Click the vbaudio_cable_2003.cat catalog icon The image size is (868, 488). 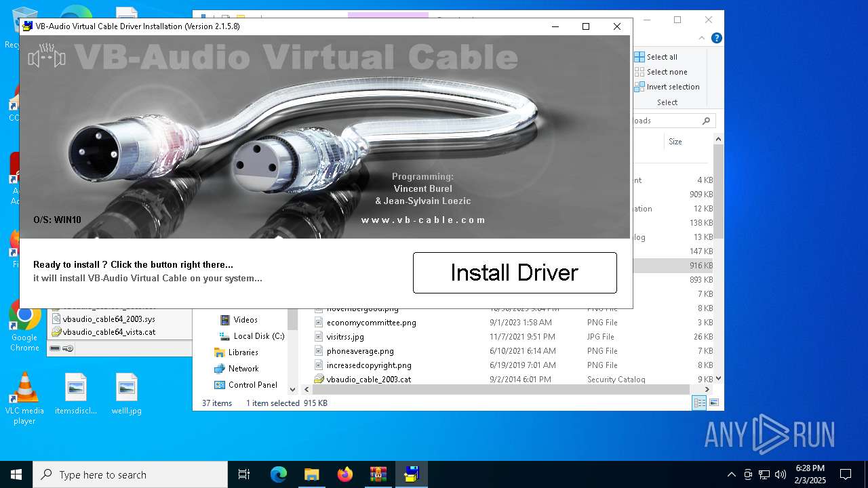coord(319,380)
